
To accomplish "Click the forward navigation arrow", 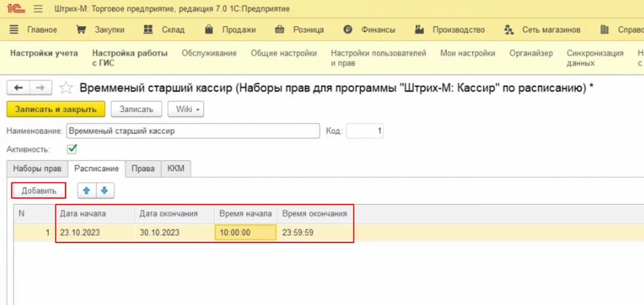I will [40, 88].
